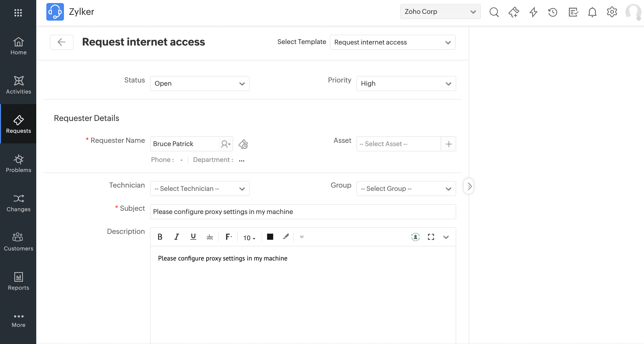Open the notifications bell
644x344 pixels.
[x=592, y=12]
